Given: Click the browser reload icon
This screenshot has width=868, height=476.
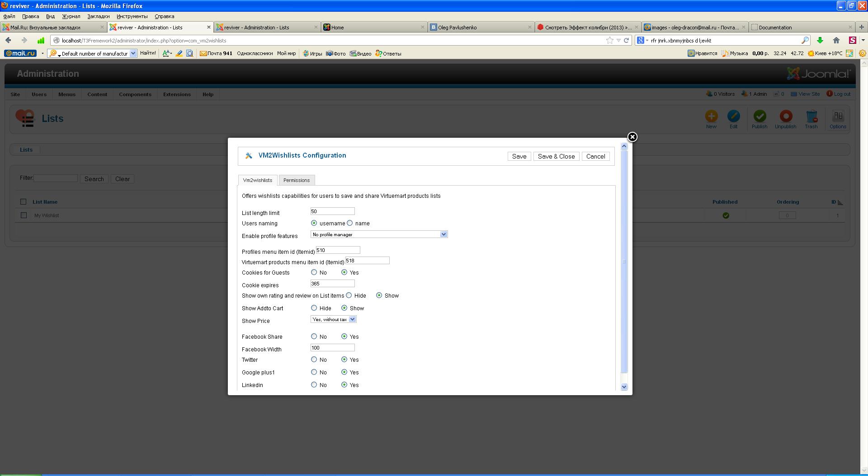Looking at the screenshot, I should tap(627, 40).
